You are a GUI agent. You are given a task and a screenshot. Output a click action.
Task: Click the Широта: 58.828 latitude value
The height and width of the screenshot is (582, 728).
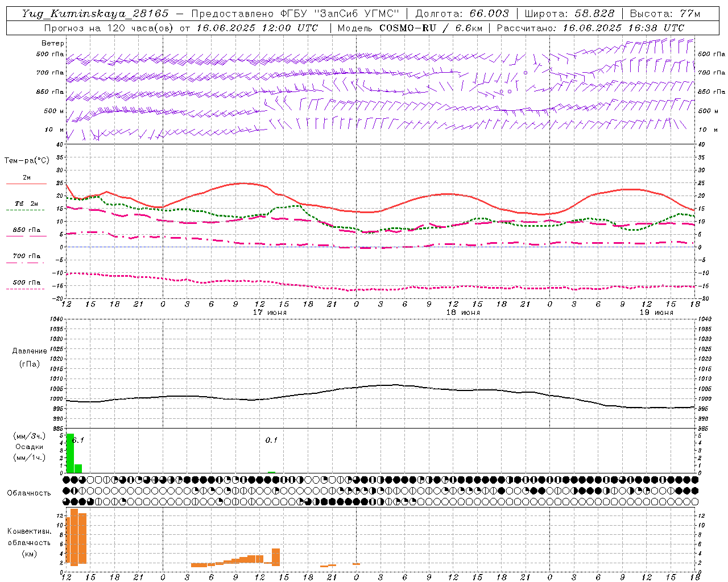pos(569,14)
